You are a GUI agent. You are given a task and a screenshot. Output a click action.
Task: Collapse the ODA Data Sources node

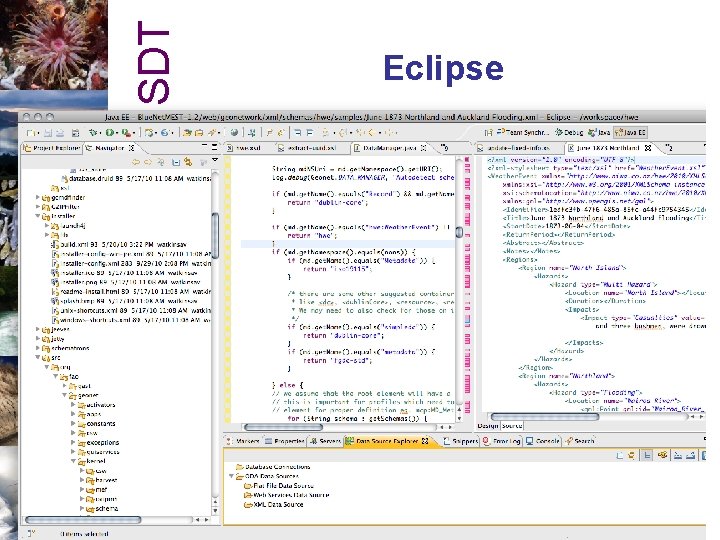click(x=231, y=476)
